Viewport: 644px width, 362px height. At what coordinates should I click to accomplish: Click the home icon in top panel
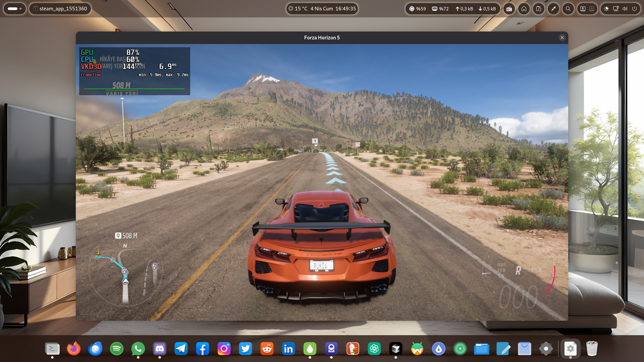(524, 9)
